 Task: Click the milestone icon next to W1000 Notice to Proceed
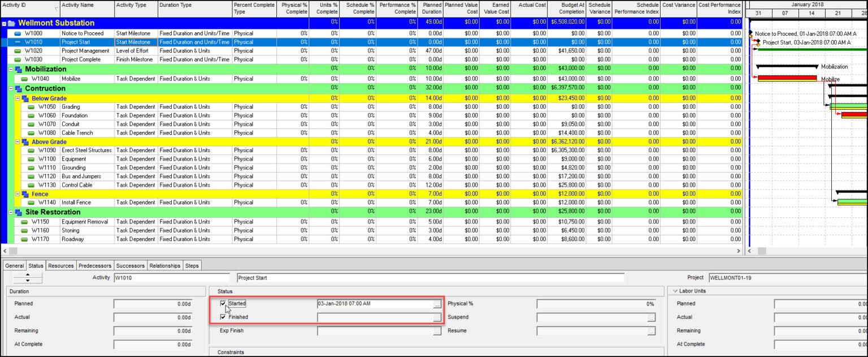[19, 33]
